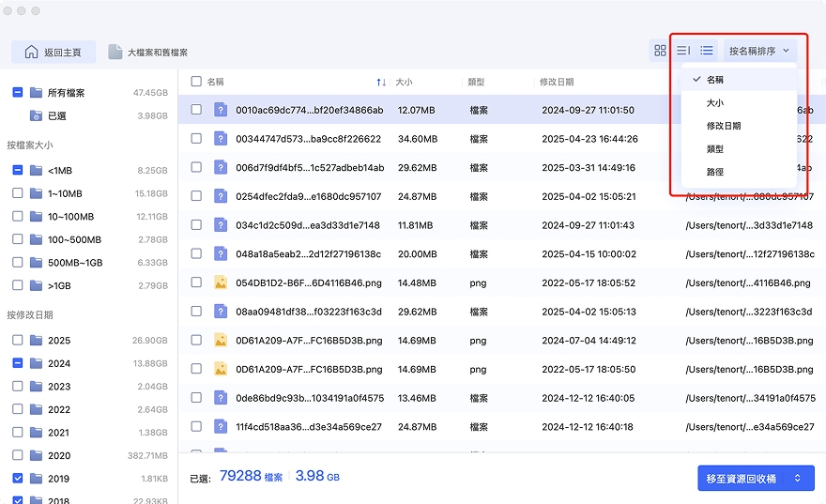Enable the 2025 date filter checkbox
The height and width of the screenshot is (504, 826).
[18, 341]
